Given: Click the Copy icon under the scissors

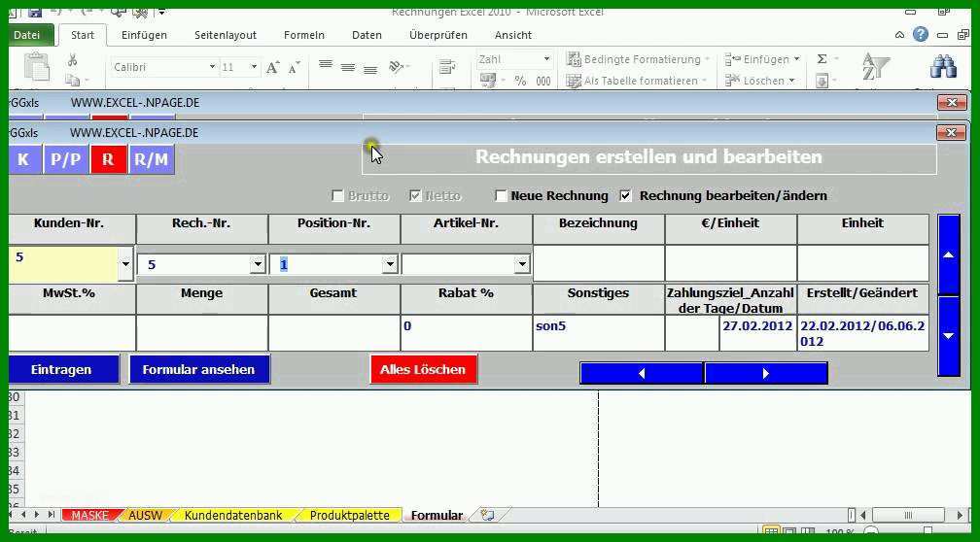Looking at the screenshot, I should [x=73, y=80].
